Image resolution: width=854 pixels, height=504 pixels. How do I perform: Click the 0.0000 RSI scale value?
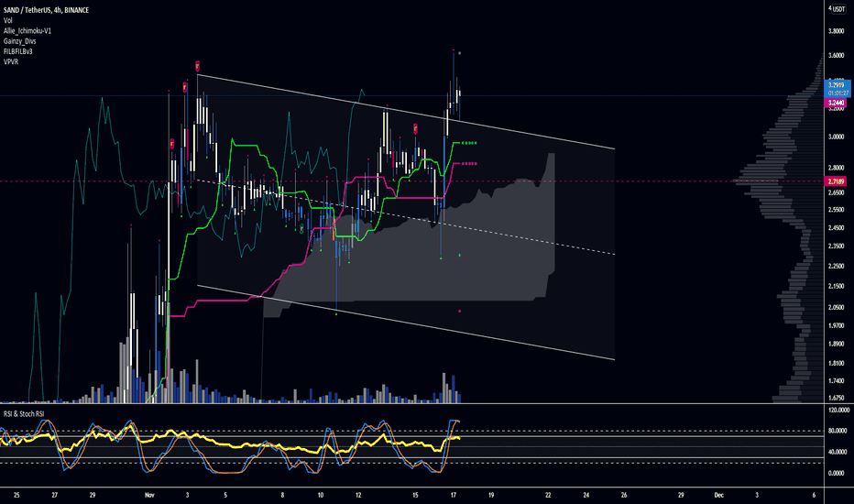tap(837, 473)
